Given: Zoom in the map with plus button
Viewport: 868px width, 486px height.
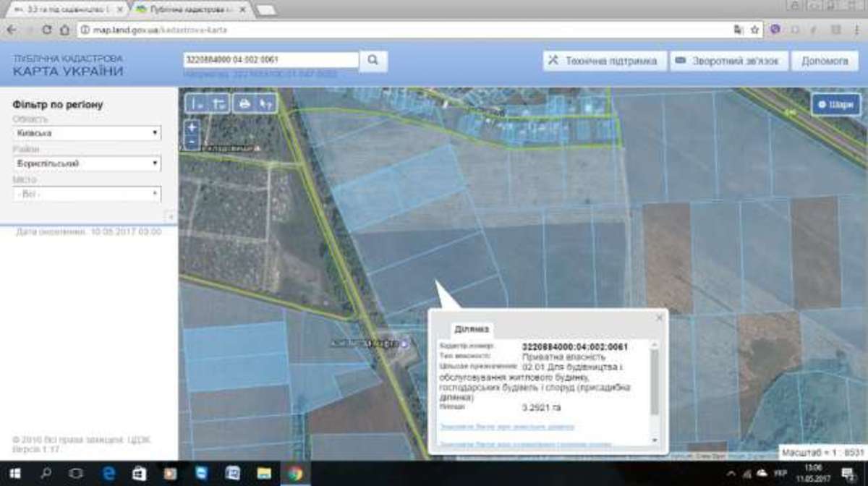Looking at the screenshot, I should pyautogui.click(x=192, y=127).
